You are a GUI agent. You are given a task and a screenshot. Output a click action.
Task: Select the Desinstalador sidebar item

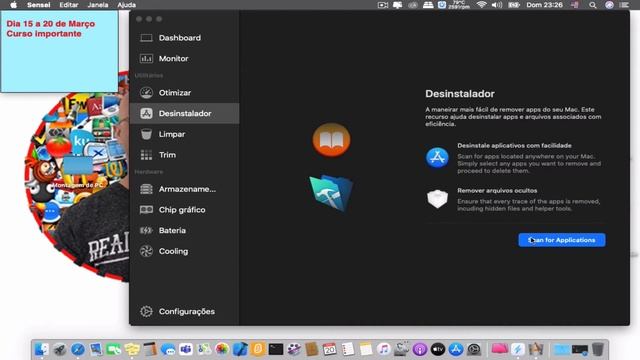coord(184,113)
